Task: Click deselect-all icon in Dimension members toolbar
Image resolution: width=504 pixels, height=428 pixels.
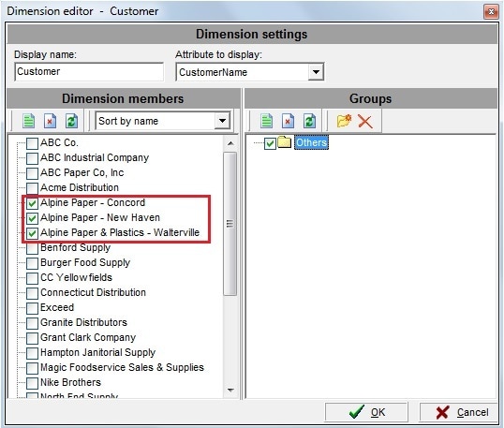Action: (x=51, y=121)
